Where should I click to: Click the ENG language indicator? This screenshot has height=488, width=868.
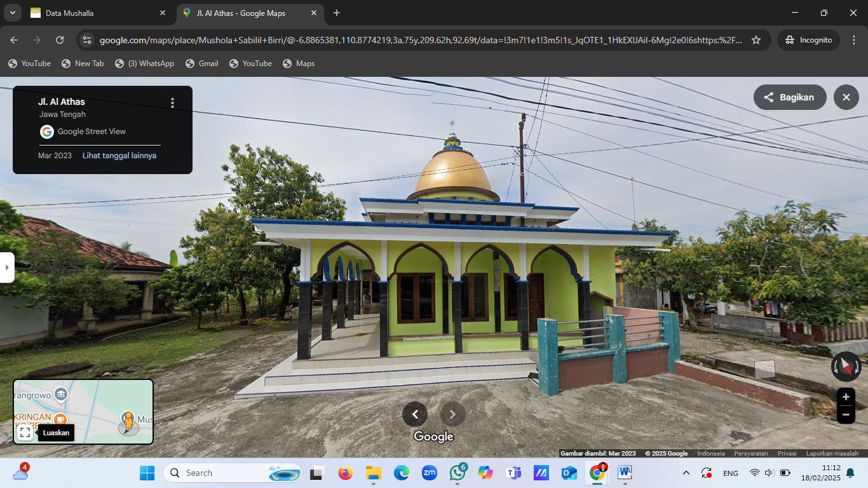tap(731, 473)
